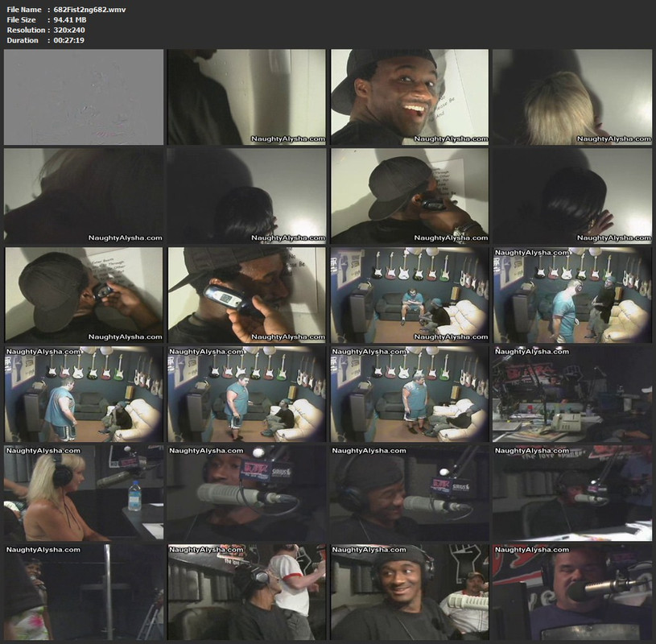Click the file size value 94.41 MB
Image resolution: width=656 pixels, height=644 pixels.
[x=70, y=19]
